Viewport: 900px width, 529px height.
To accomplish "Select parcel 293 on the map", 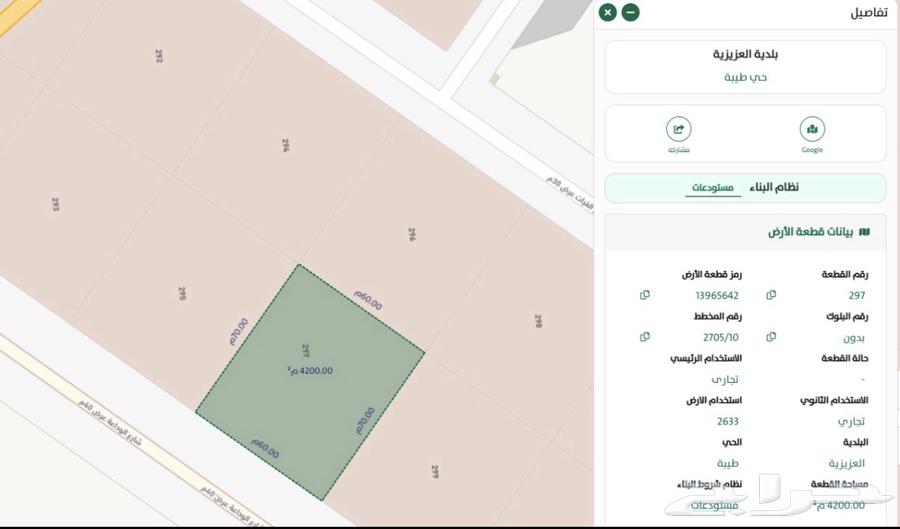I will point(55,204).
